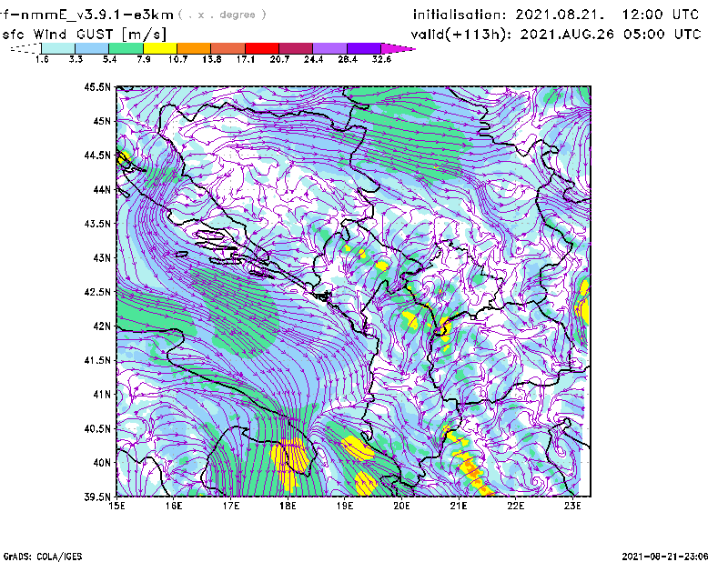The image size is (728, 562).
Task: Click the 45.5N latitude label
Action: click(97, 86)
